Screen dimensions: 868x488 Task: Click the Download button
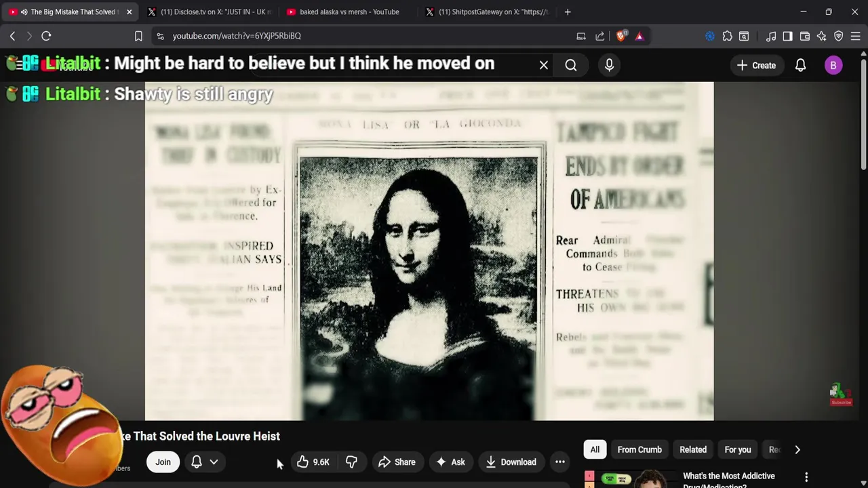[x=511, y=462]
